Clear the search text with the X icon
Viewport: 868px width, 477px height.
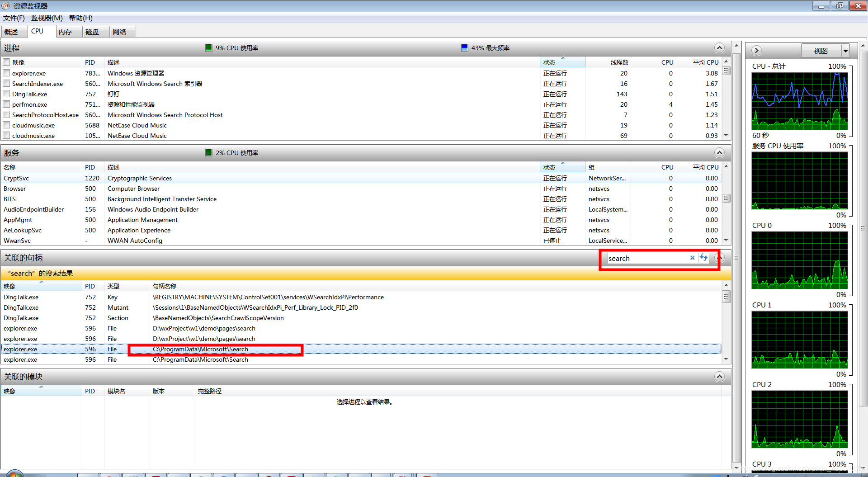(692, 258)
